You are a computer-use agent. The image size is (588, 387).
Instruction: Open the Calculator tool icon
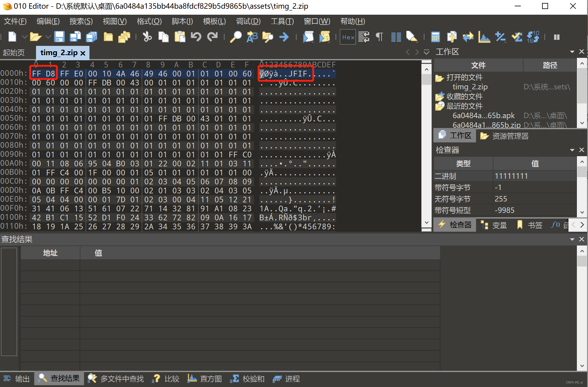[435, 37]
